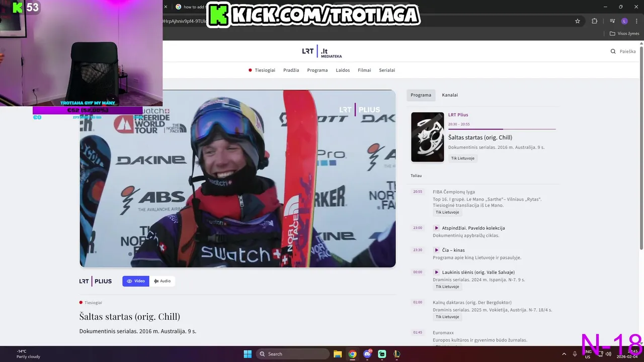Click the 23:00 time entry
644x362 pixels.
coord(418,228)
